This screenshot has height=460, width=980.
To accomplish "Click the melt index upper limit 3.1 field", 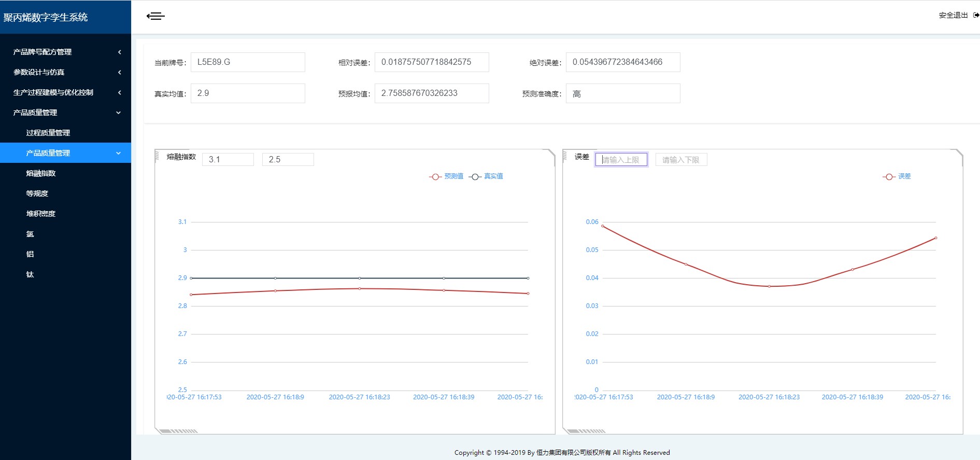I will (228, 160).
